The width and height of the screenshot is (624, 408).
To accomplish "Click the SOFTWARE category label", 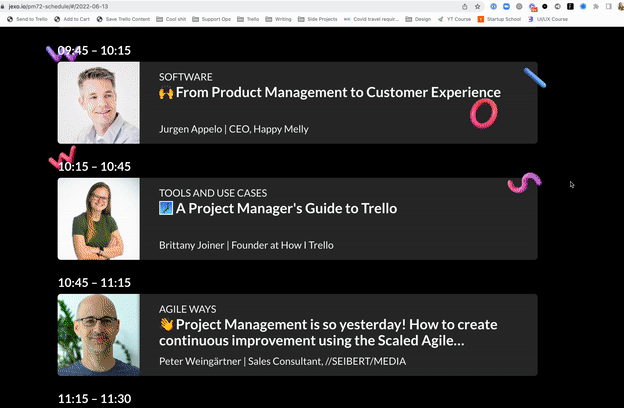I will [x=185, y=77].
